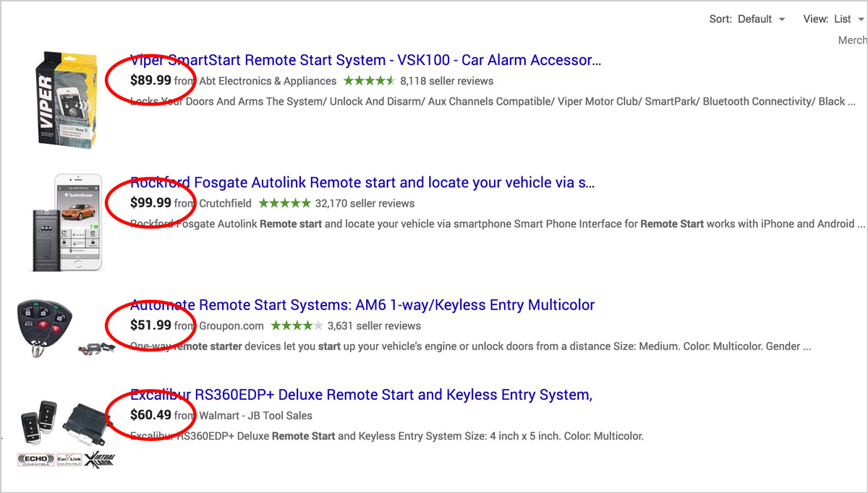The width and height of the screenshot is (868, 493).
Task: Click the Rockford Fosgate phone product image
Action: [69, 223]
